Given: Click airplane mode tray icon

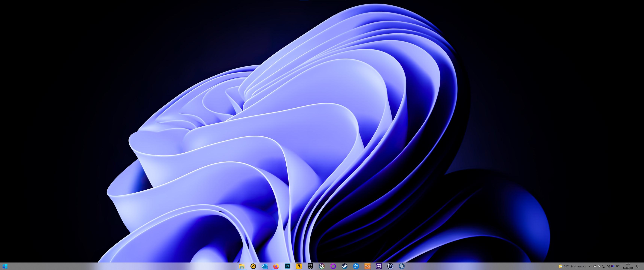Looking at the screenshot, I should [x=599, y=266].
